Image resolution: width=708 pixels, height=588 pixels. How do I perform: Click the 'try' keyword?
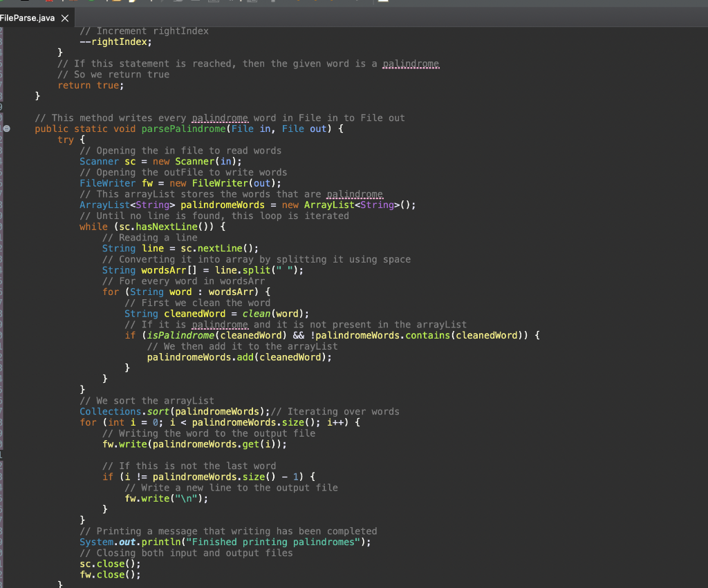(x=65, y=140)
